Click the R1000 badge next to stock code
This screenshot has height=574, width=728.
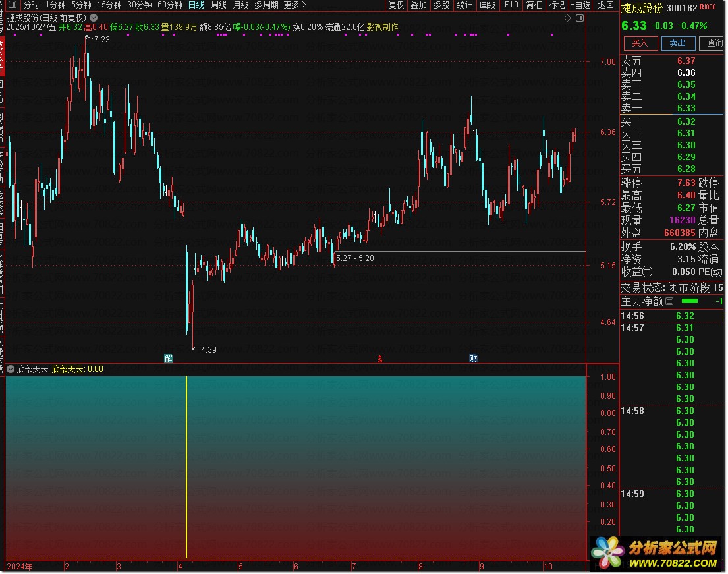point(708,7)
